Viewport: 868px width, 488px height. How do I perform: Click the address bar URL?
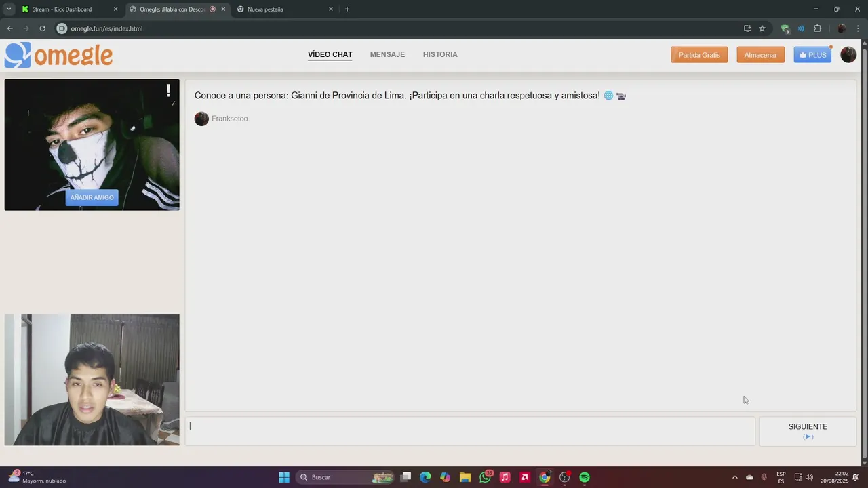[106, 28]
